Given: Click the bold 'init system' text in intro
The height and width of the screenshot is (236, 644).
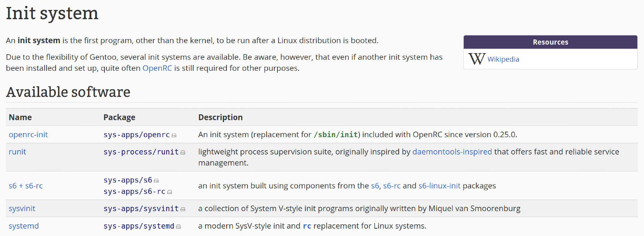Looking at the screenshot, I should 39,41.
